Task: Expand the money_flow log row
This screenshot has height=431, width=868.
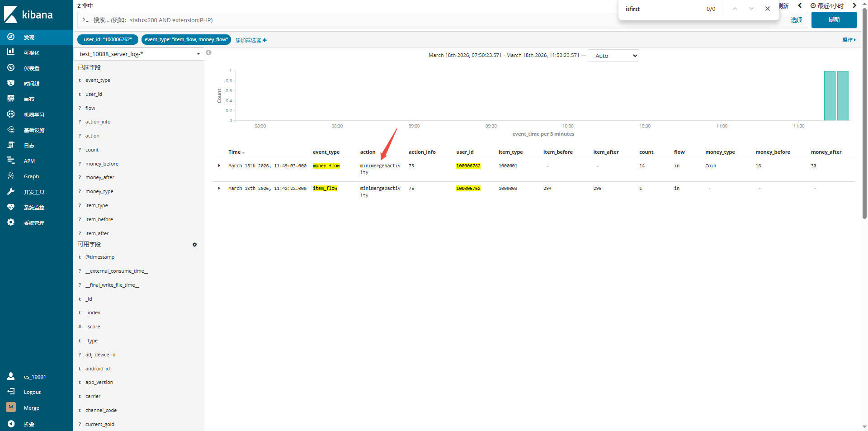Action: tap(219, 166)
